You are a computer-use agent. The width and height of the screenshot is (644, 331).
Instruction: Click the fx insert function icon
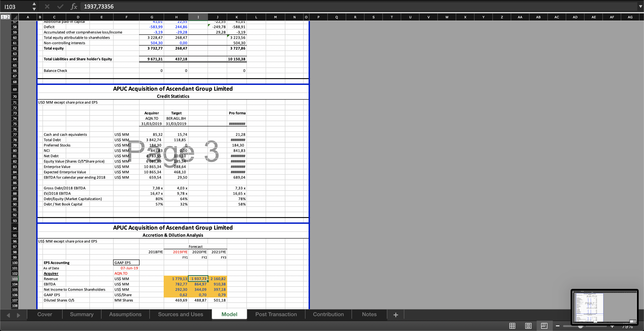click(x=74, y=6)
